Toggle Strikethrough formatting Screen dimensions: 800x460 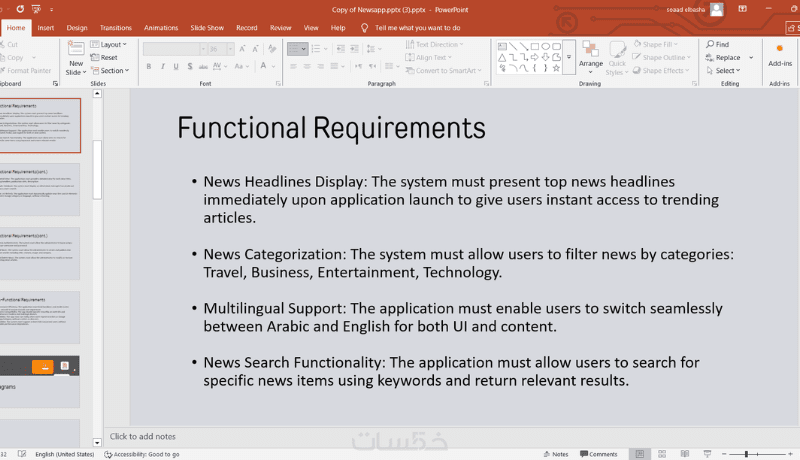tap(203, 66)
